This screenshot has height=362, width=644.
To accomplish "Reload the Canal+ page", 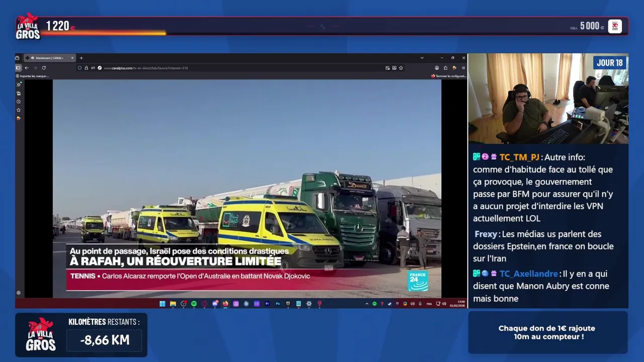I will pos(44,68).
